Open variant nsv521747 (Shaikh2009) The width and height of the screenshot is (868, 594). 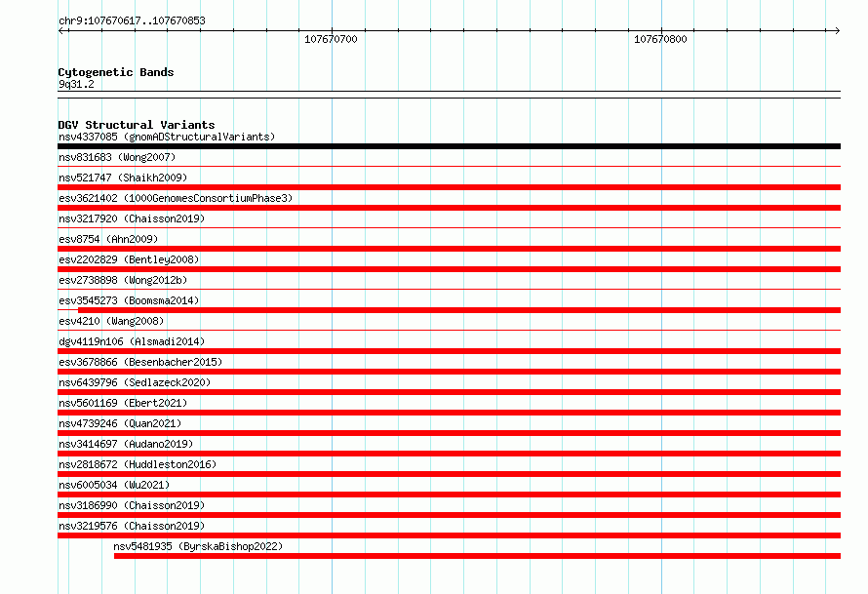click(x=123, y=178)
